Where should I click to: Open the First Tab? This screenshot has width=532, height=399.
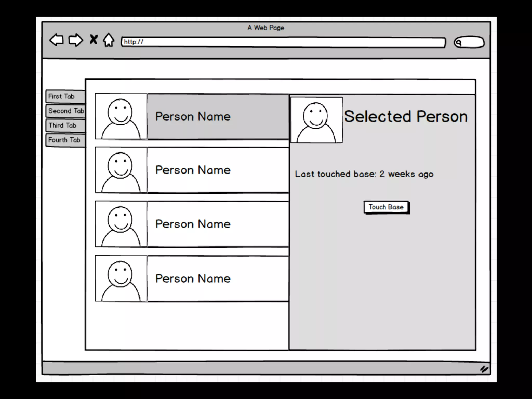click(x=65, y=96)
